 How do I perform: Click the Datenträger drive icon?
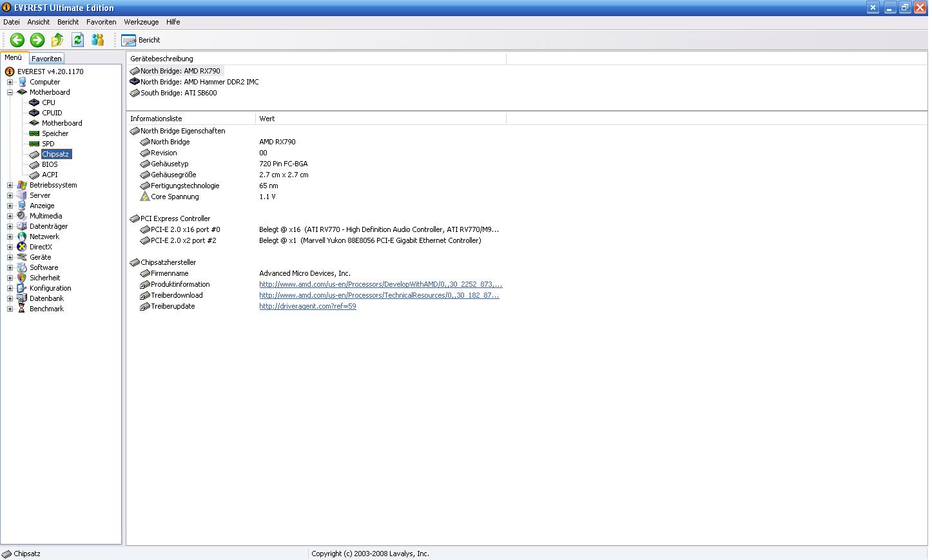click(22, 226)
